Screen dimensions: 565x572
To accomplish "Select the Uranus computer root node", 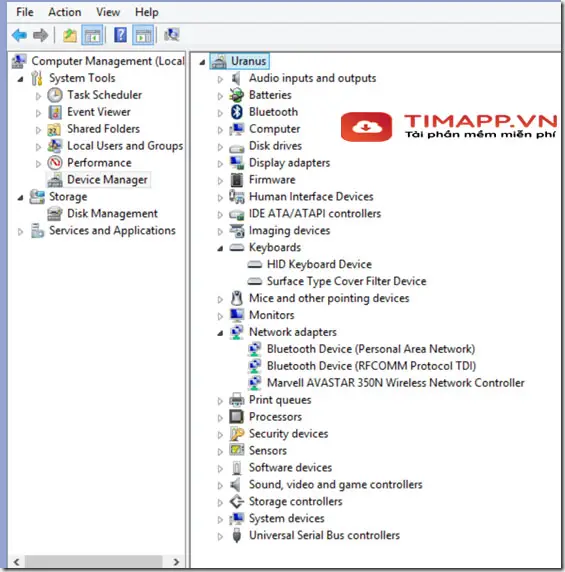I will point(248,61).
